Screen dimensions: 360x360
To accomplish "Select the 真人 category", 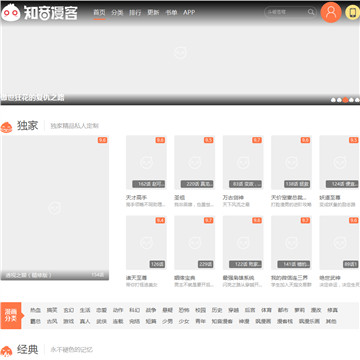I will click(85, 321).
